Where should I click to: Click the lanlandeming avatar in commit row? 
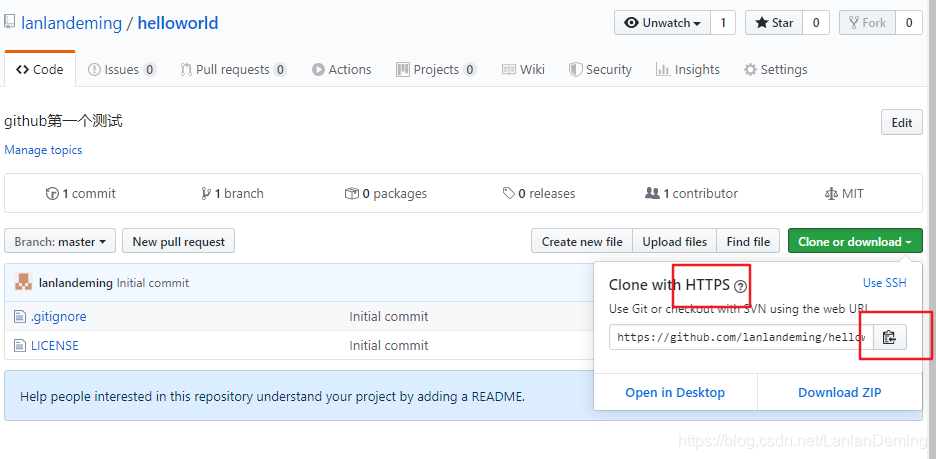click(x=23, y=282)
